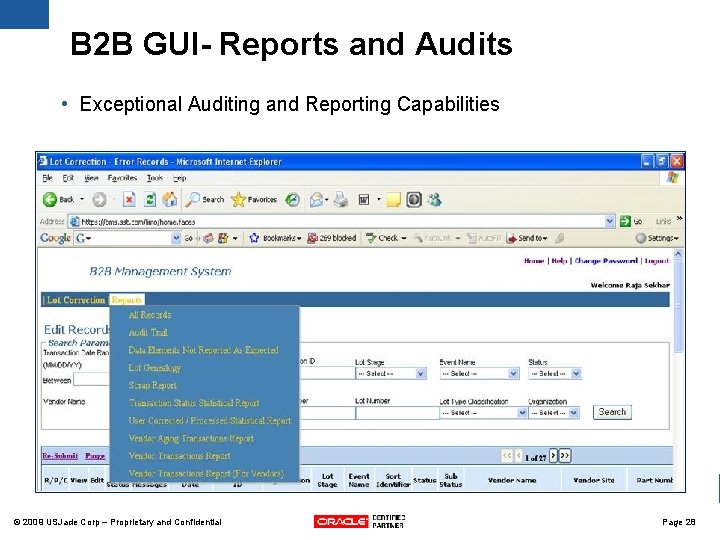Select the Lot Correction tab
This screenshot has height=540, width=720.
pos(76,300)
